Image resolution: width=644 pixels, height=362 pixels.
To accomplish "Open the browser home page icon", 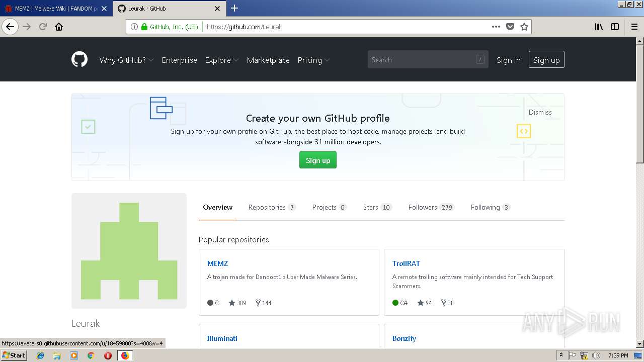I will click(59, 27).
